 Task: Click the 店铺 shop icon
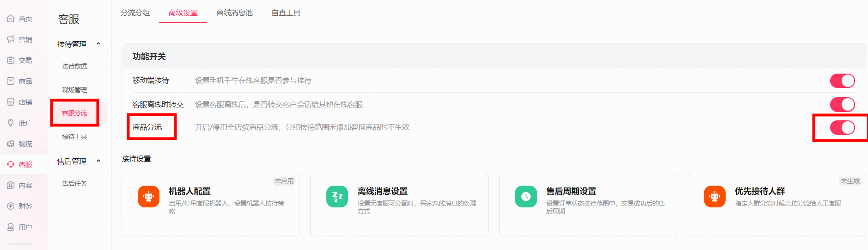(11, 102)
